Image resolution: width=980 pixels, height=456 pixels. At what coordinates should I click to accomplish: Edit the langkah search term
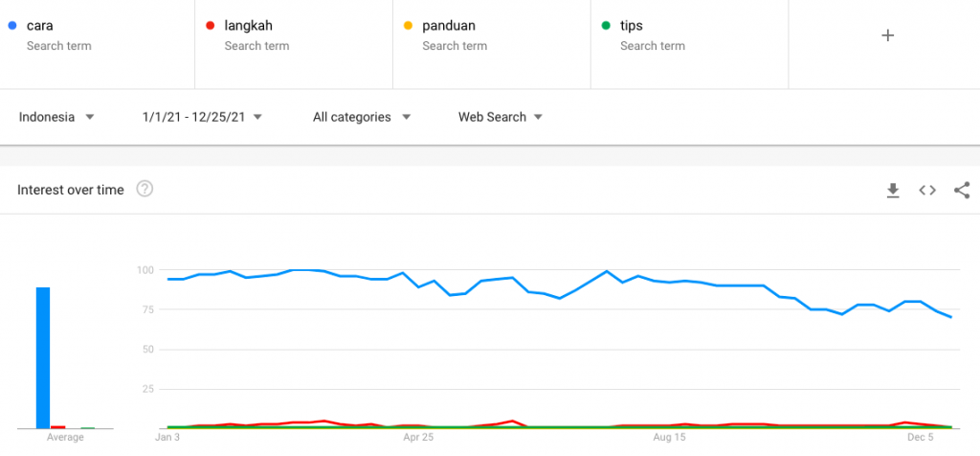(x=246, y=27)
